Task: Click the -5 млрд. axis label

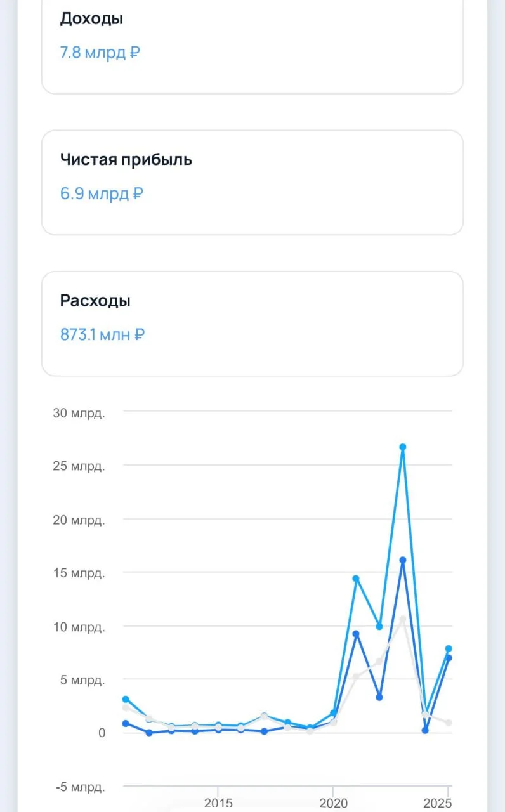Action: [79, 787]
